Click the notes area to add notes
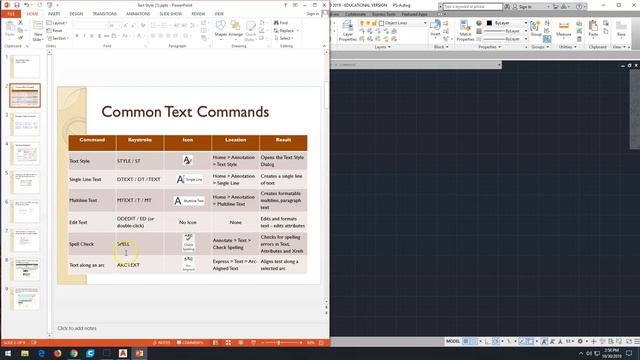 pyautogui.click(x=77, y=328)
